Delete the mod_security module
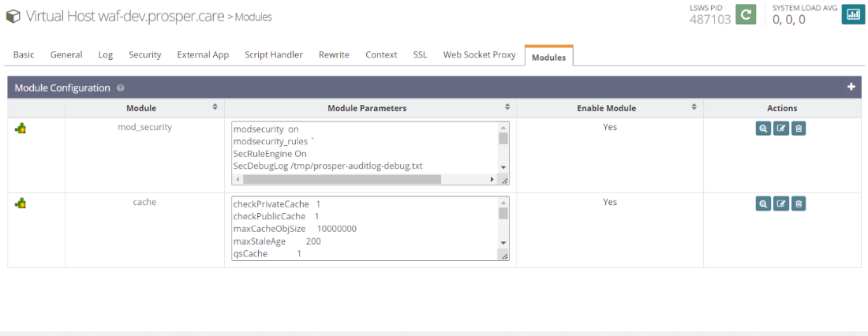The image size is (868, 336). pos(798,129)
